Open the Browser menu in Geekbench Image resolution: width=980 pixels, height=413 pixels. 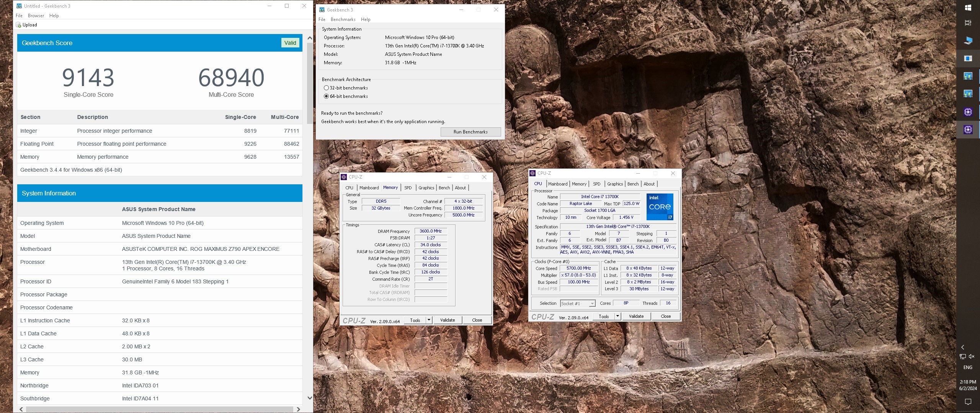pyautogui.click(x=36, y=16)
